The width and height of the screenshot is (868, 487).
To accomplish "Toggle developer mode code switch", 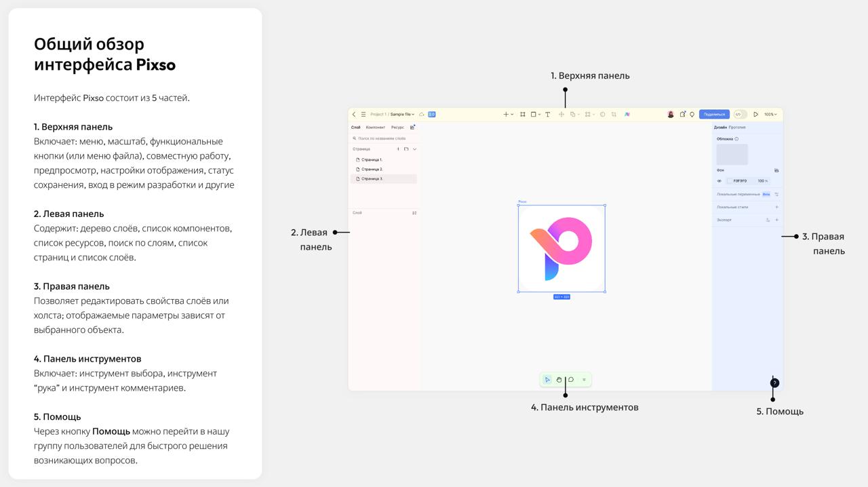I will pos(741,114).
